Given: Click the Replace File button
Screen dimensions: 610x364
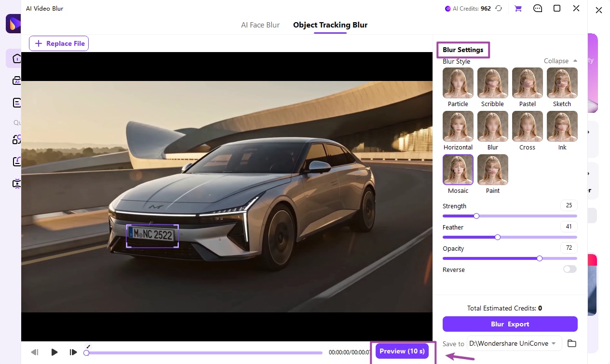Looking at the screenshot, I should (x=59, y=43).
